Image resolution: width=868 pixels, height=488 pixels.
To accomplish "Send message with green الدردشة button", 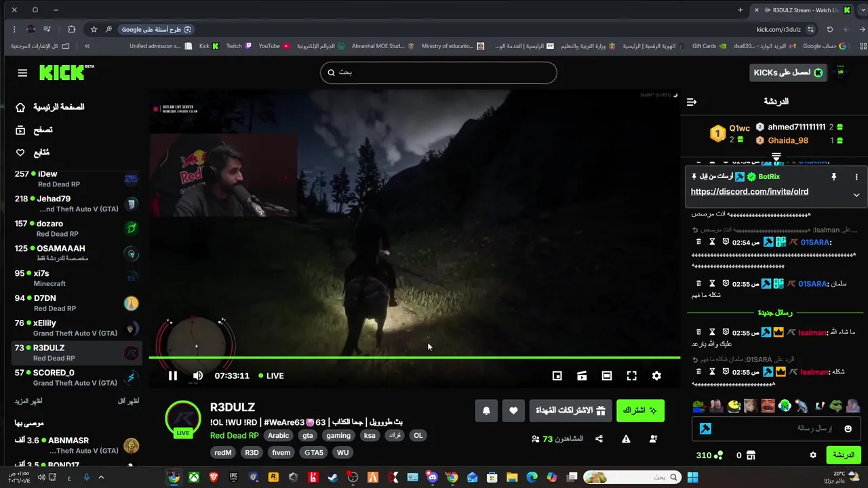I will pos(844,455).
